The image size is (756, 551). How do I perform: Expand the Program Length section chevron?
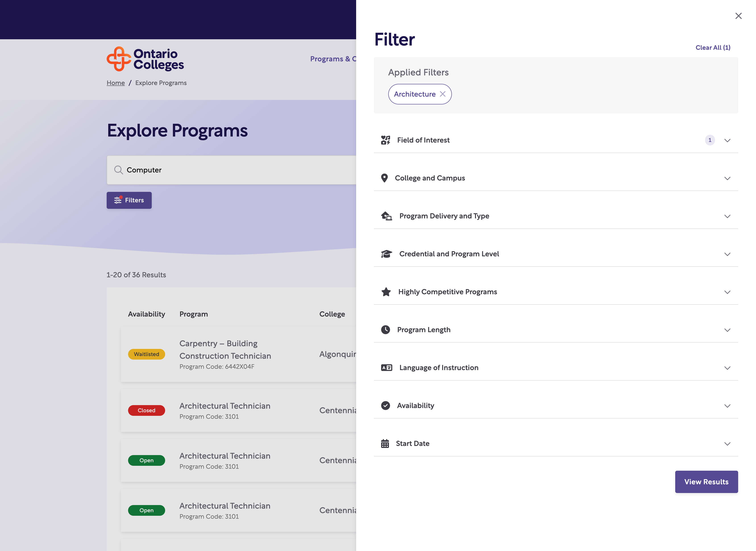point(727,330)
